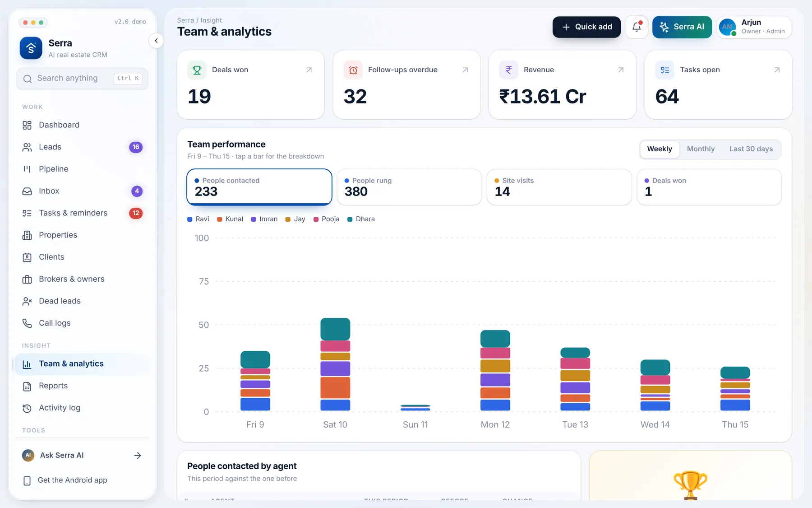Collapse the sidebar with the chevron
Image resolution: width=812 pixels, height=508 pixels.
tap(156, 41)
